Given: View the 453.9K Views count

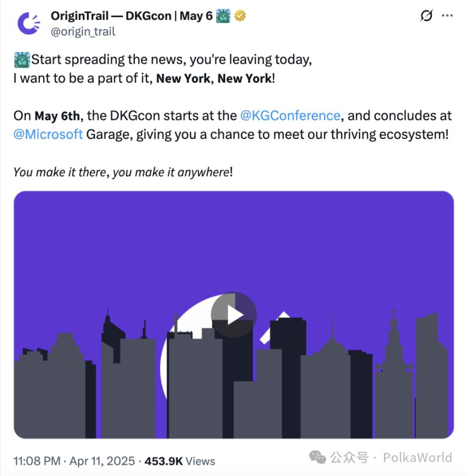Looking at the screenshot, I should coord(179,461).
